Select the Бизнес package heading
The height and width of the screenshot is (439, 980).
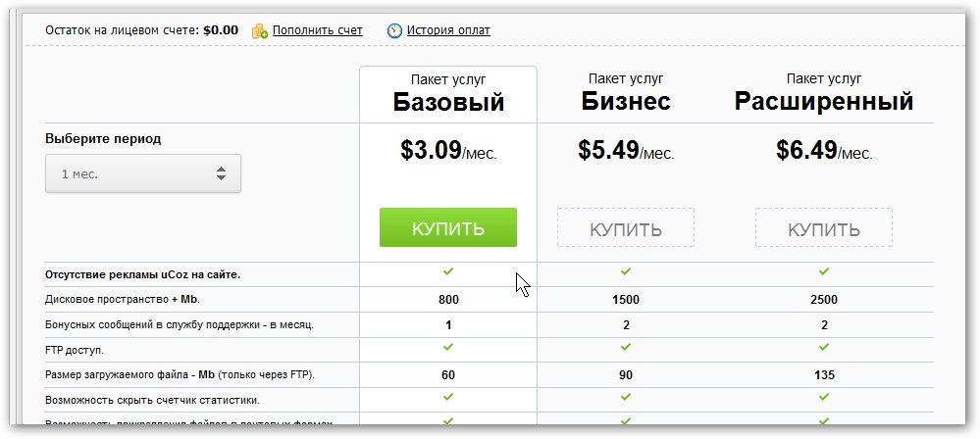626,102
